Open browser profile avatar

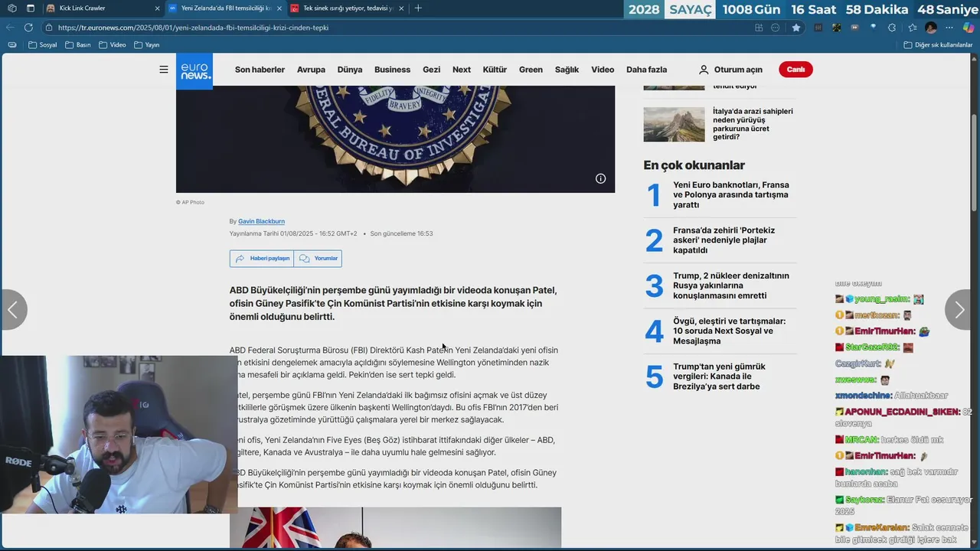931,28
